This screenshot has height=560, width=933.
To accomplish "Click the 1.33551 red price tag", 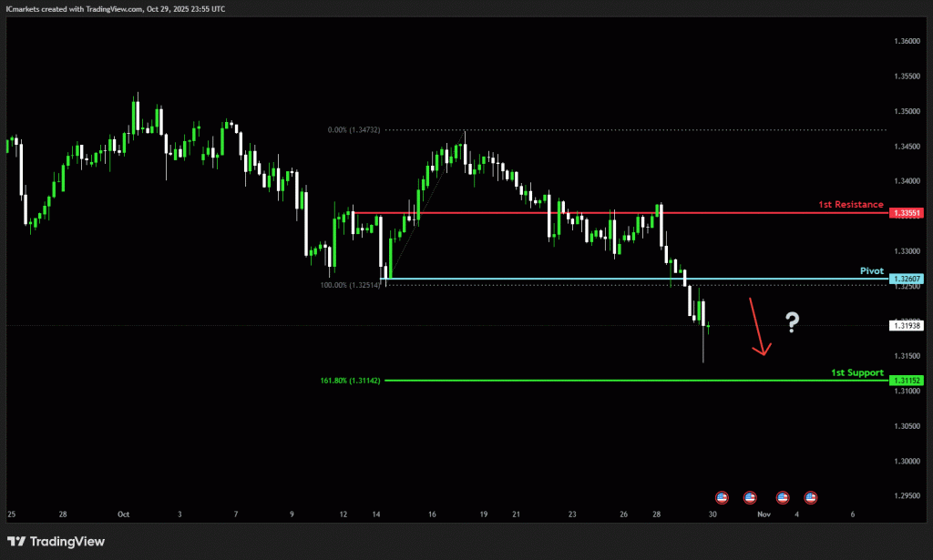I will pos(907,213).
